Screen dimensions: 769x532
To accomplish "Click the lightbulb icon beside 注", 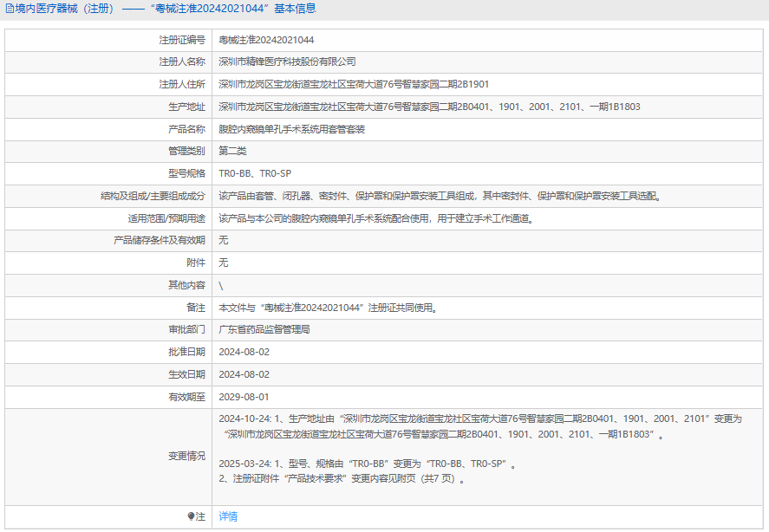I will pyautogui.click(x=191, y=516).
